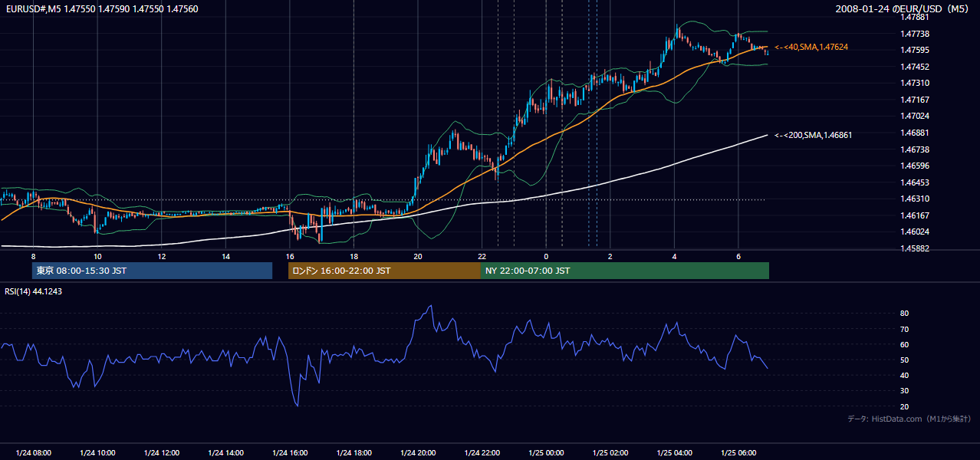The width and height of the screenshot is (980, 460).
Task: Click the Tokyo 08:00-15:30 JST session bar
Action: click(x=152, y=271)
